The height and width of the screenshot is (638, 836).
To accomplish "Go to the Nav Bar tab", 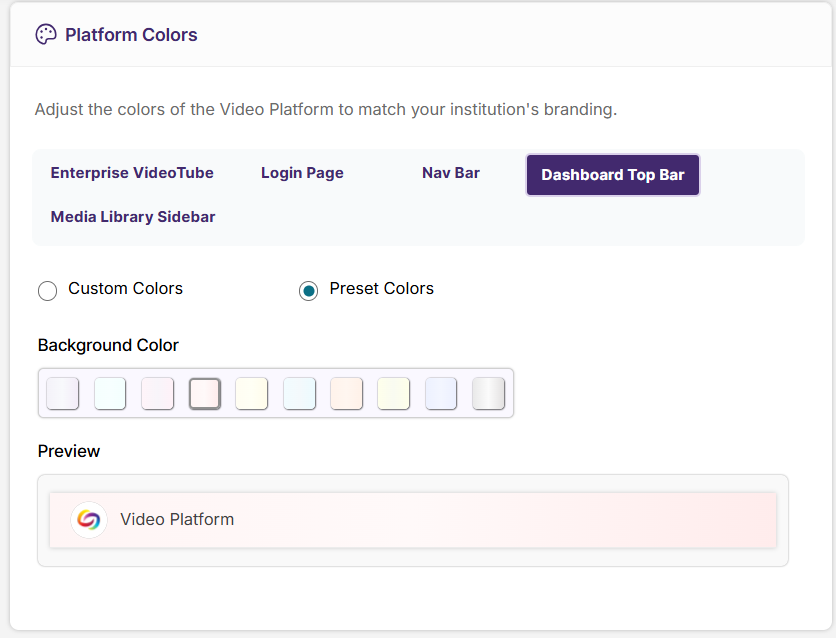I will coord(451,173).
